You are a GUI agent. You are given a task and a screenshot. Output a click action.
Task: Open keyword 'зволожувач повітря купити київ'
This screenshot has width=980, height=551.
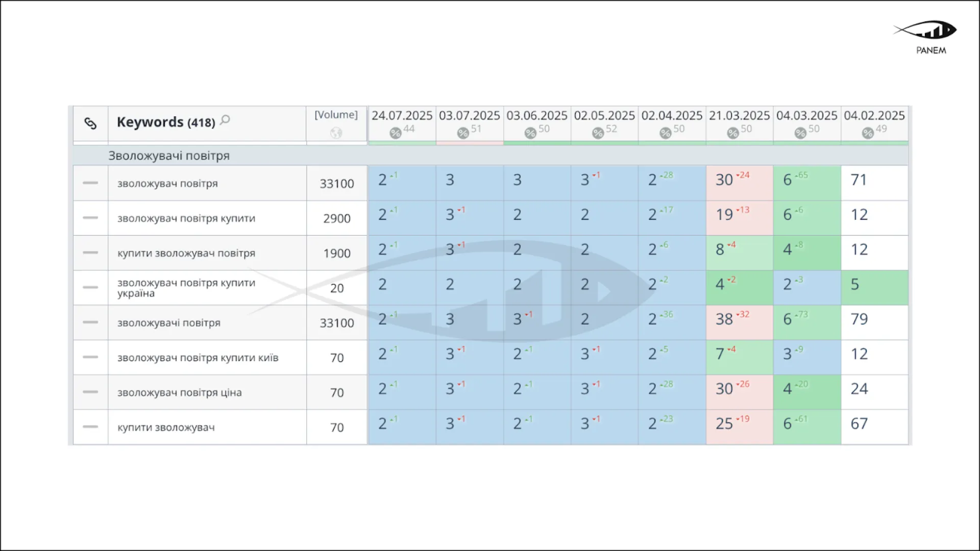tap(198, 358)
